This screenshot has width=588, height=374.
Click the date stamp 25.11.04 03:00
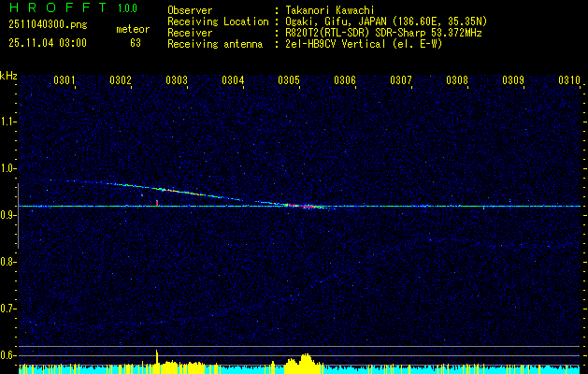coord(47,43)
